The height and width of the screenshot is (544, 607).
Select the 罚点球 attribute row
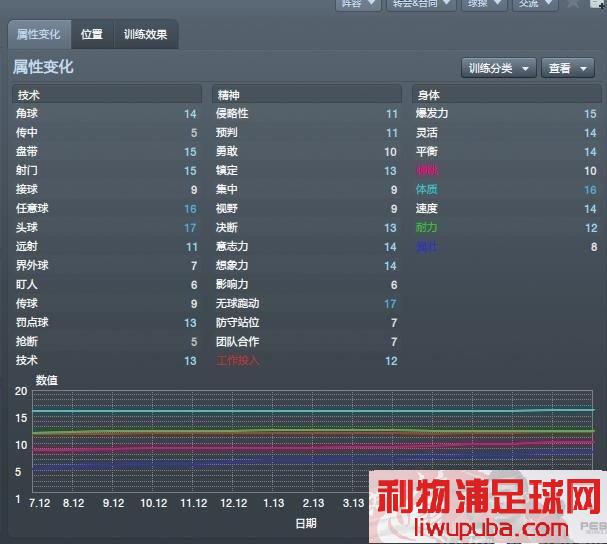[x=107, y=323]
